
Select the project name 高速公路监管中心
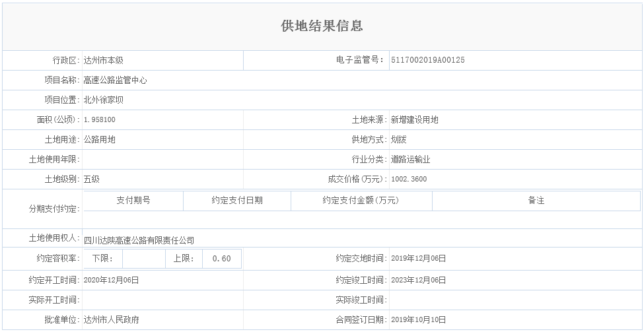(116, 80)
